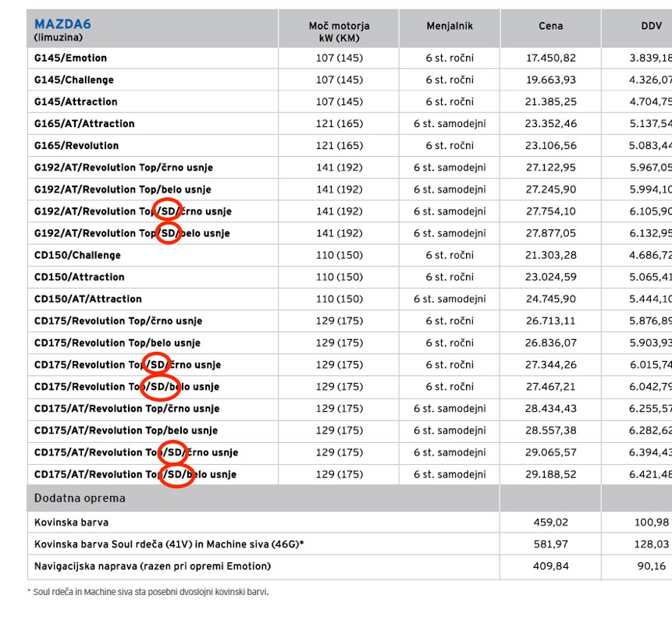Click the price 17.450,82

(x=551, y=58)
